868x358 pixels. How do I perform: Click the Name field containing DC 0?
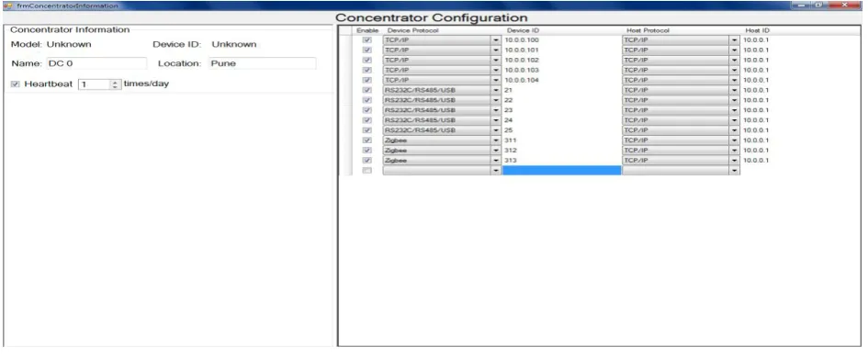[x=96, y=63]
